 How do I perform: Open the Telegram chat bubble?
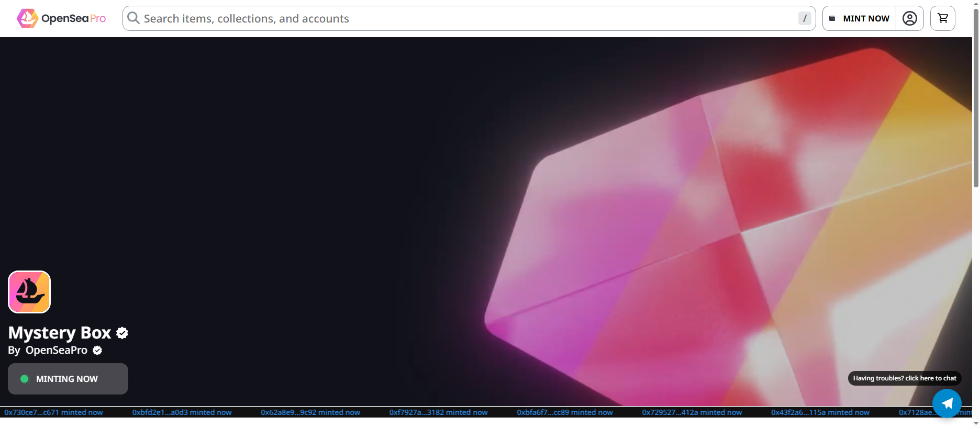click(x=947, y=403)
